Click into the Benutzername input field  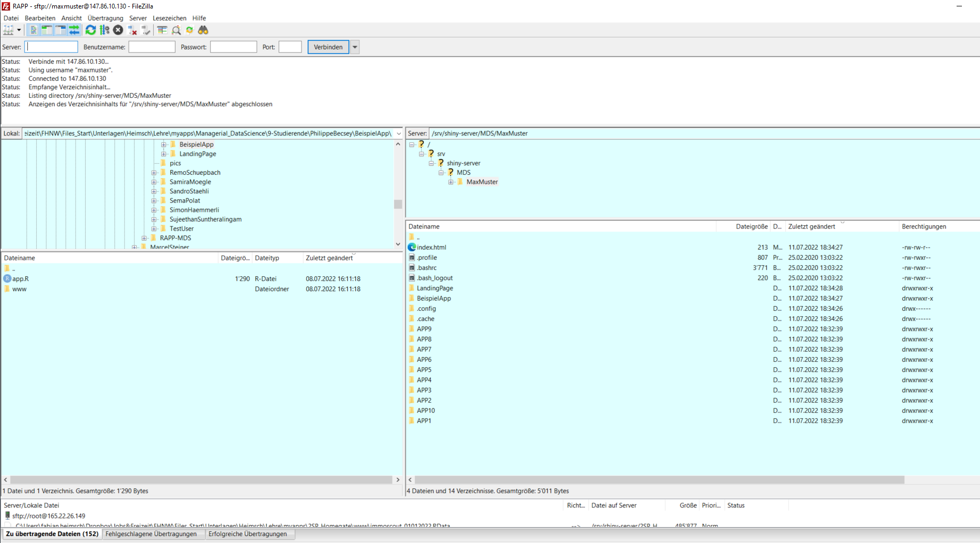coord(152,47)
